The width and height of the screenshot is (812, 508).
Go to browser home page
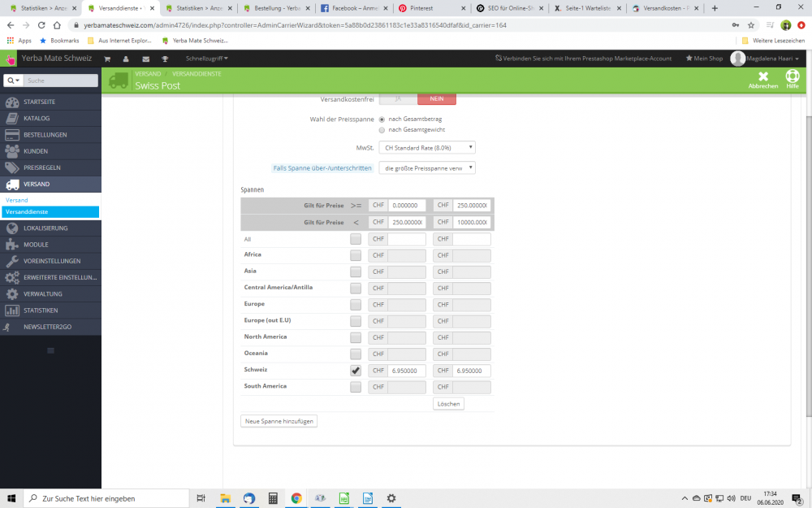click(x=57, y=25)
